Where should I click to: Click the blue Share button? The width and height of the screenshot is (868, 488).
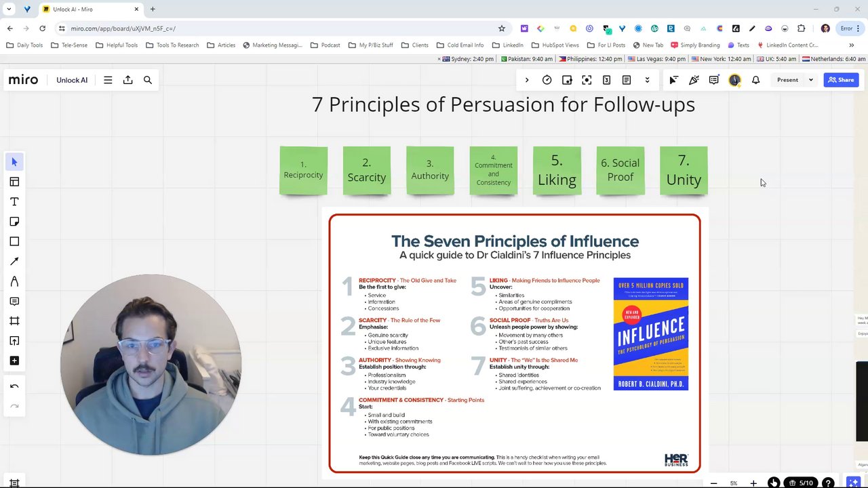pyautogui.click(x=841, y=80)
